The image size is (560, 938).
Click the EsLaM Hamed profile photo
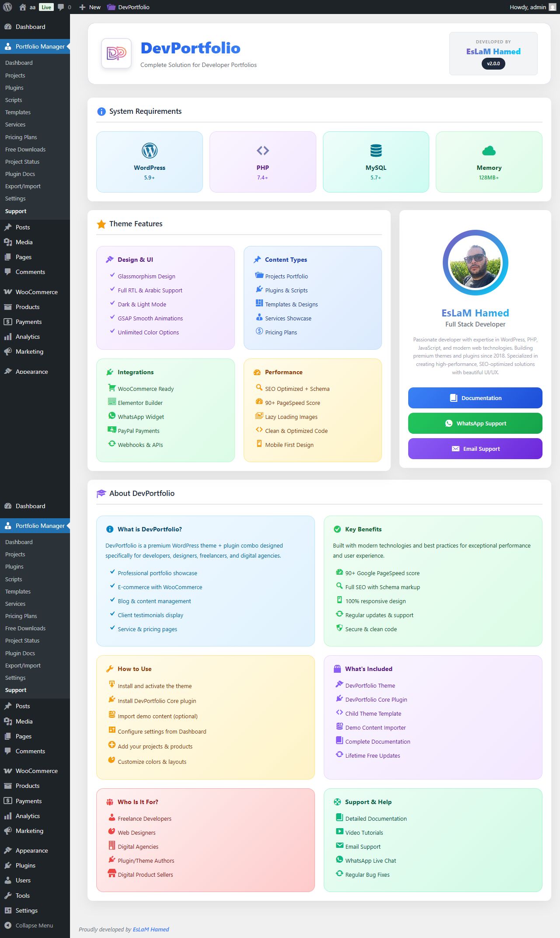476,263
